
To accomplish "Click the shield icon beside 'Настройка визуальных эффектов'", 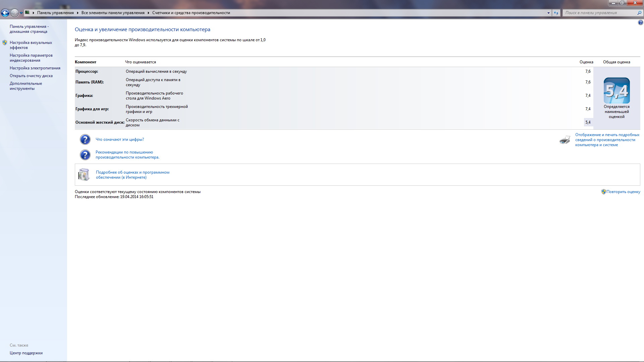I will (5, 43).
